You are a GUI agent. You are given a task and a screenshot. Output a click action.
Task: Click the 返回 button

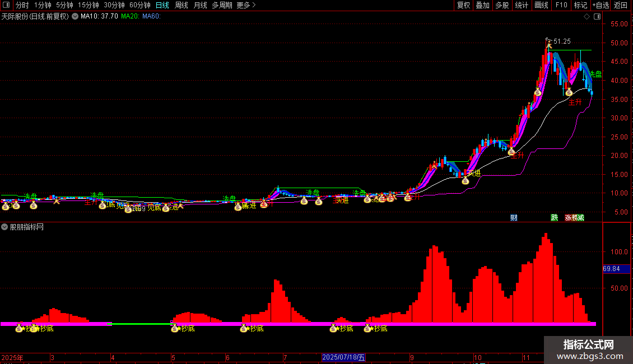tap(621, 5)
